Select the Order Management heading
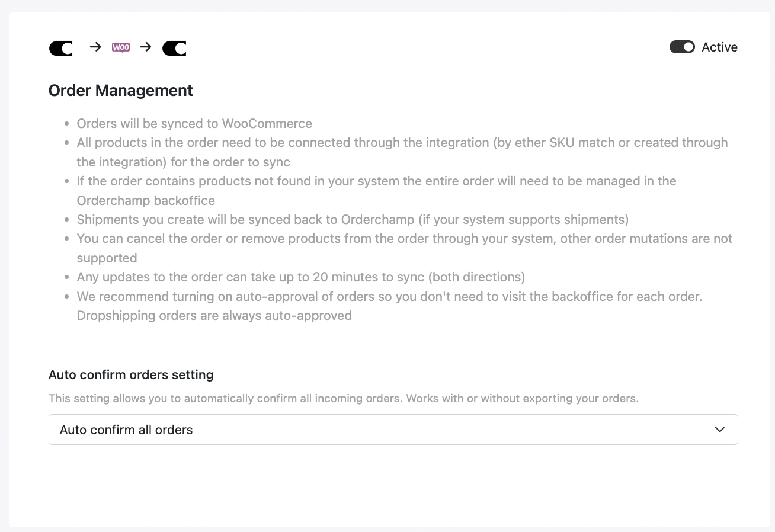 [x=121, y=91]
